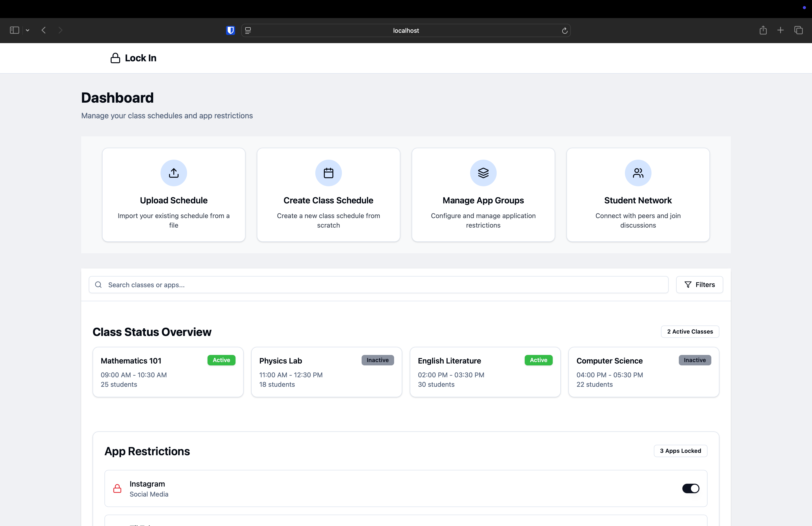The image size is (812, 526).
Task: Expand the sidebar dropdown chevron
Action: point(28,30)
